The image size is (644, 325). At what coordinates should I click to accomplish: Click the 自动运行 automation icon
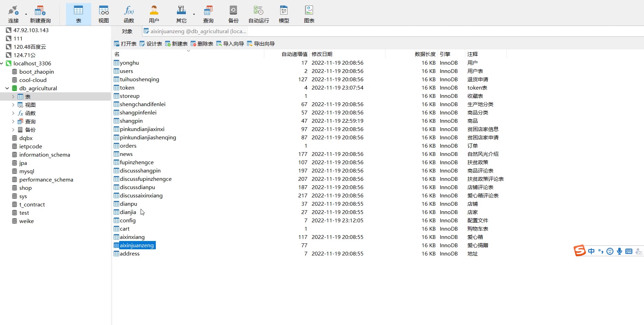pos(258,14)
